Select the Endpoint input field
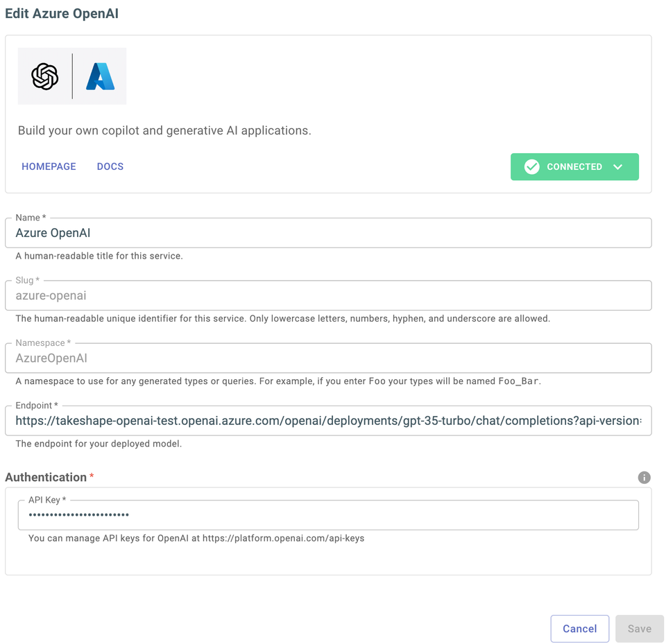The height and width of the screenshot is (644, 666). [326, 420]
